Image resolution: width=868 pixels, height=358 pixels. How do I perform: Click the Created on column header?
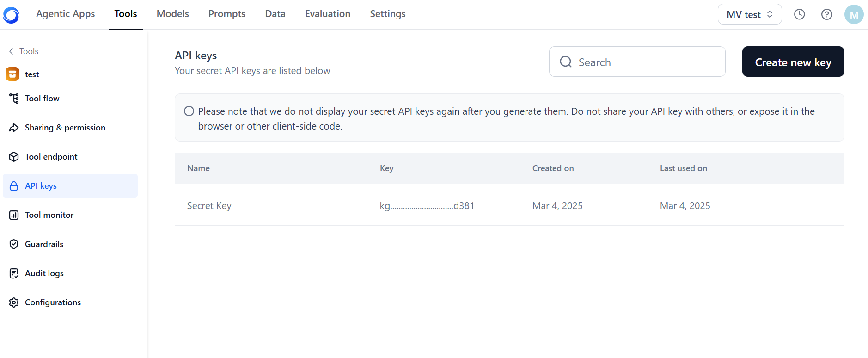(553, 168)
